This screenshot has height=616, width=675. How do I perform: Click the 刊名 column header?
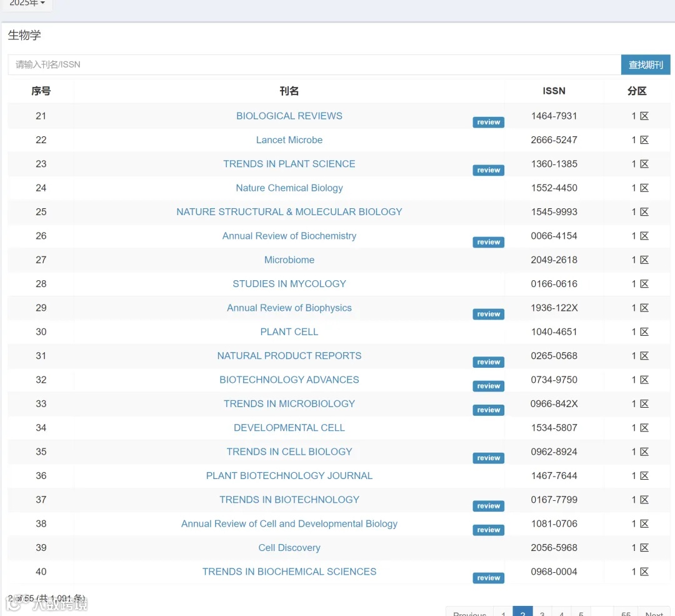click(x=289, y=91)
